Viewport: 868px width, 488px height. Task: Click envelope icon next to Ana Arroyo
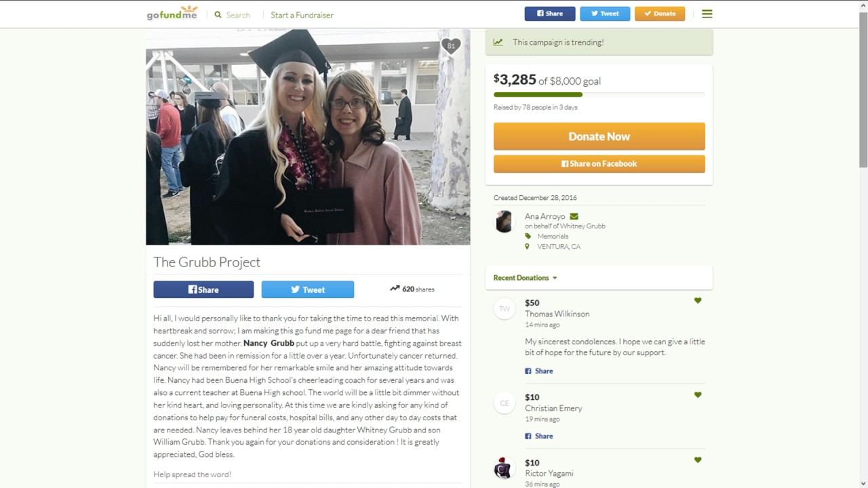pyautogui.click(x=574, y=216)
